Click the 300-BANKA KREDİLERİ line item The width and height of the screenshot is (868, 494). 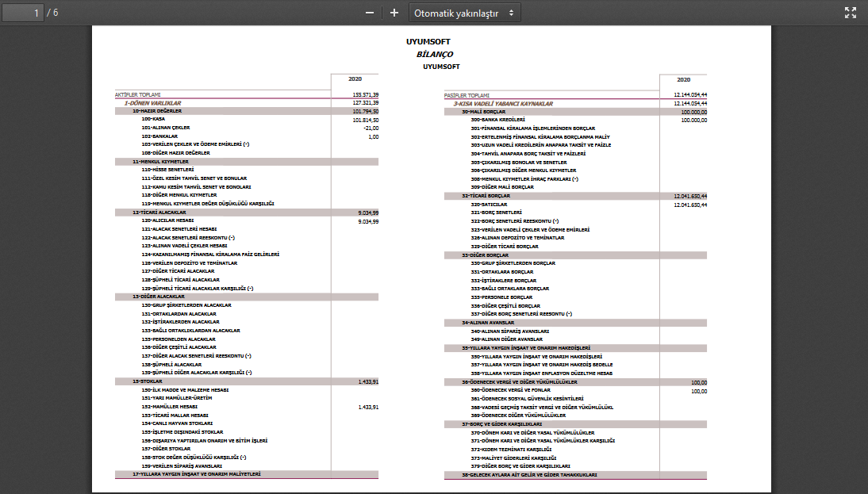498,120
